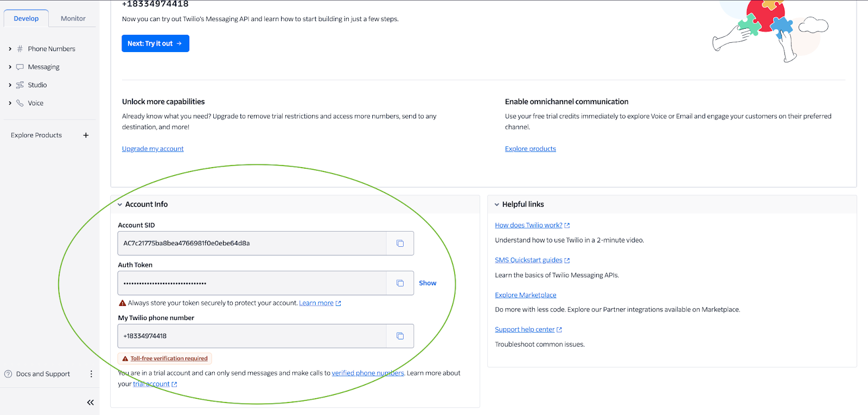
Task: Click the My Twilio phone number field
Action: (x=252, y=336)
